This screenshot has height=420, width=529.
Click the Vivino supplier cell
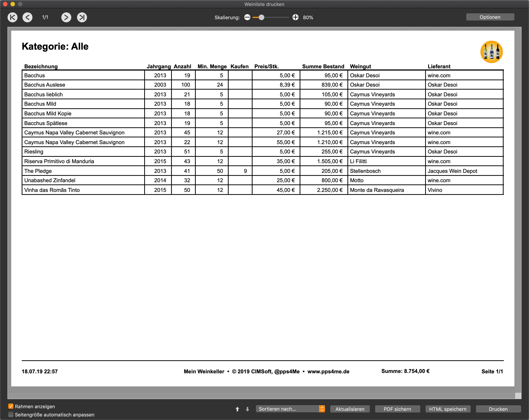(x=435, y=190)
